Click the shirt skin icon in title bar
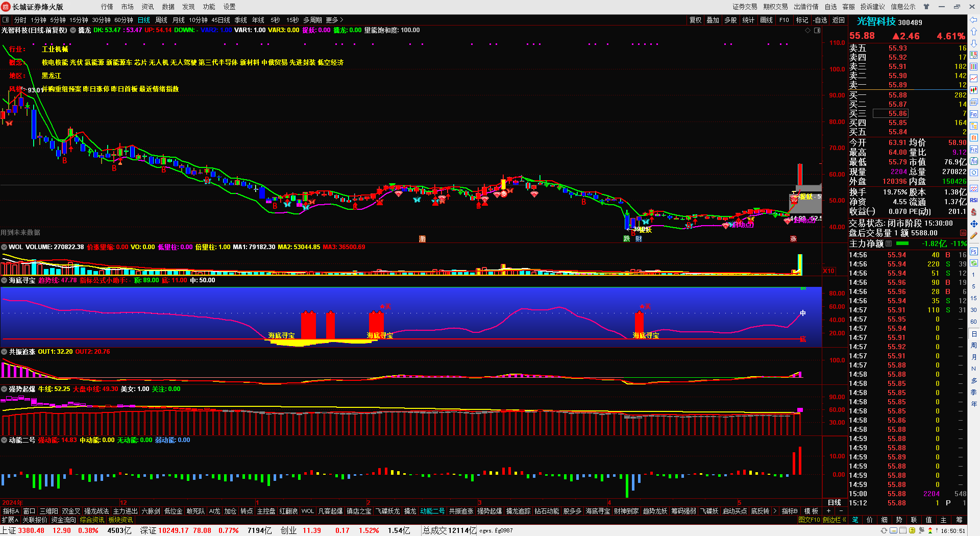980x536 pixels. point(926,7)
